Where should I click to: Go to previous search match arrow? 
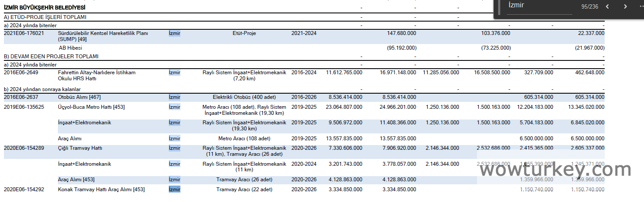[x=607, y=6]
